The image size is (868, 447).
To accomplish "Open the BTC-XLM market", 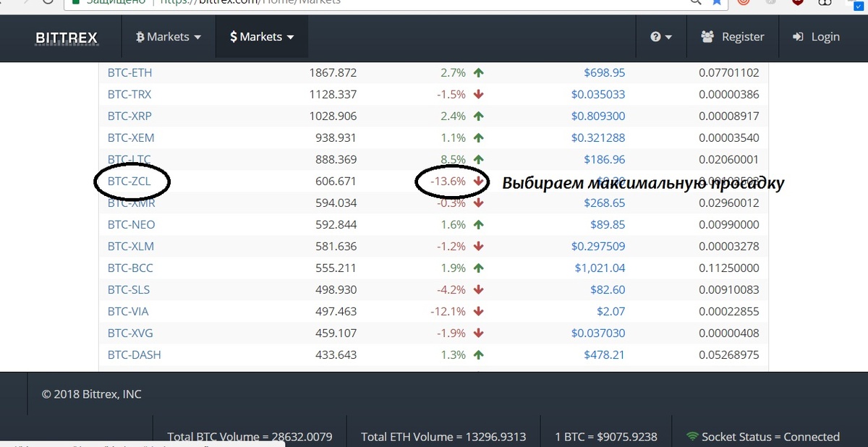I will 131,247.
